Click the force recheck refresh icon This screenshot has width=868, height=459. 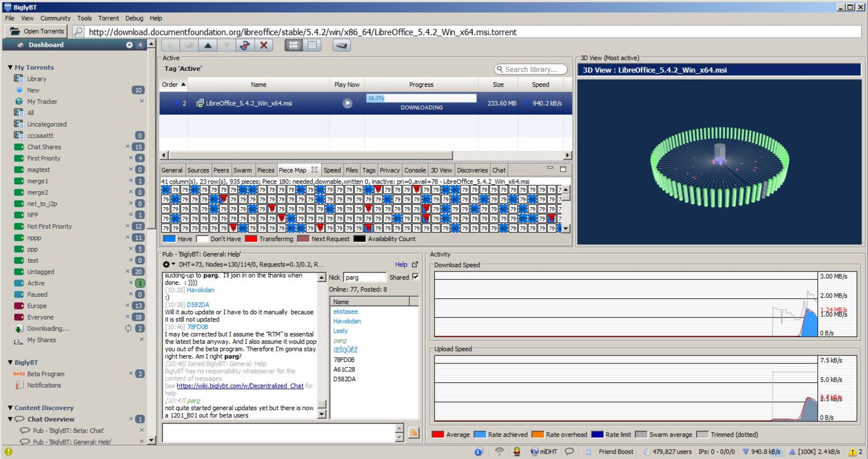click(x=245, y=45)
